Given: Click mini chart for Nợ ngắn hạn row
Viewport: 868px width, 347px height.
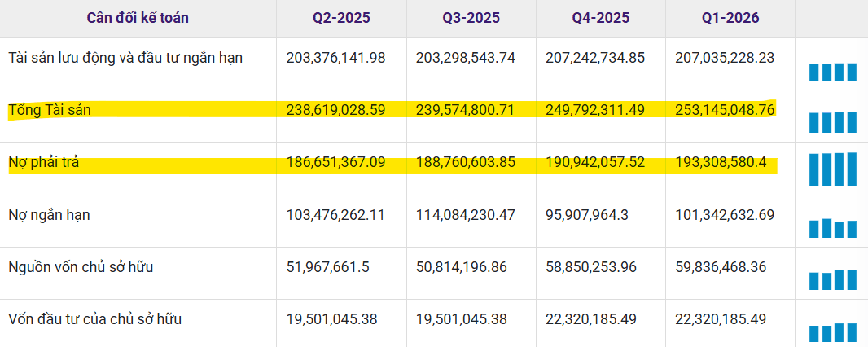Looking at the screenshot, I should click(x=832, y=228).
